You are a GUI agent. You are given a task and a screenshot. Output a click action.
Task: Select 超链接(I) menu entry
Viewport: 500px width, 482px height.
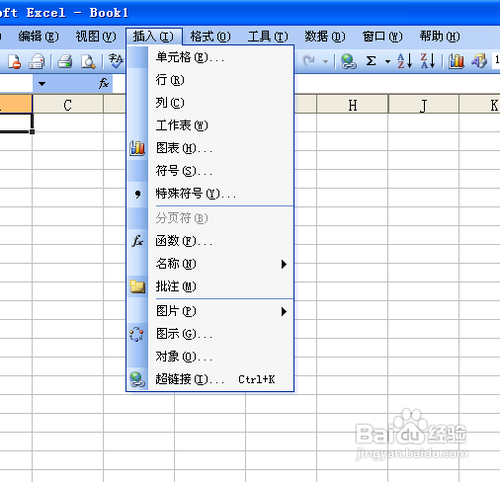click(x=221, y=379)
